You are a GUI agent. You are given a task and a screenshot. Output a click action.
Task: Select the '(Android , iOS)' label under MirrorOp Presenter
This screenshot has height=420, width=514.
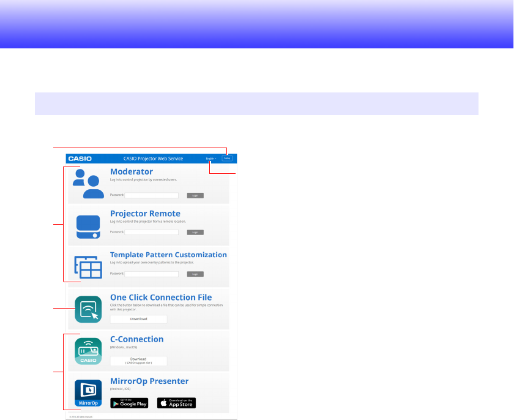[x=121, y=389]
